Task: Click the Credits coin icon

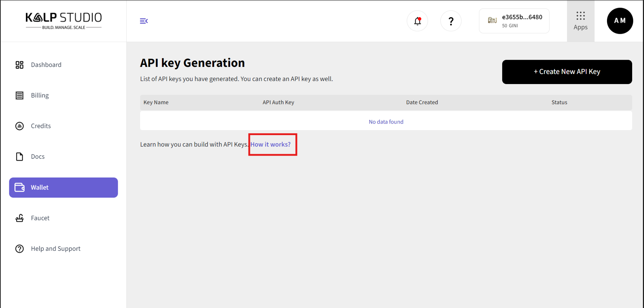Action: pyautogui.click(x=19, y=126)
